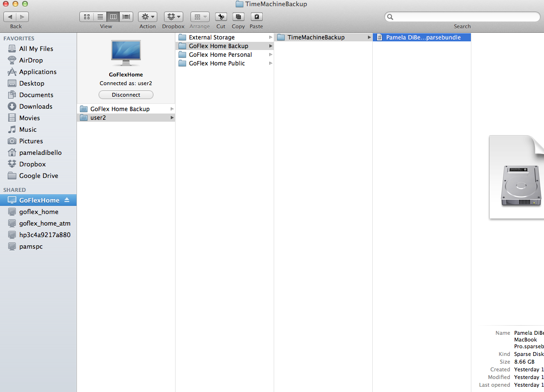Select Pamela DiBe...parsebundle file

(422, 37)
